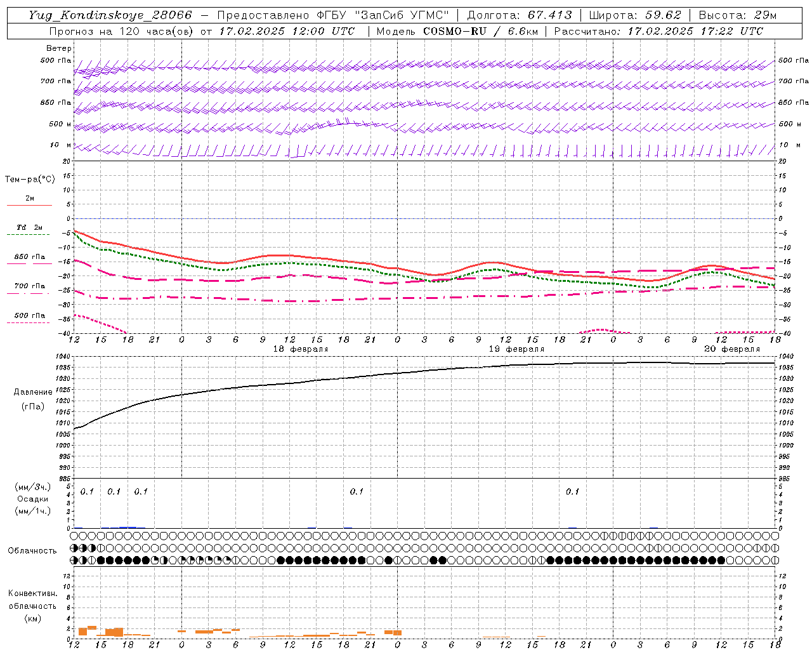This screenshot has height=650, width=812.
Task: Click the station title Yug_Kondinskoye_28066
Action: (x=110, y=15)
